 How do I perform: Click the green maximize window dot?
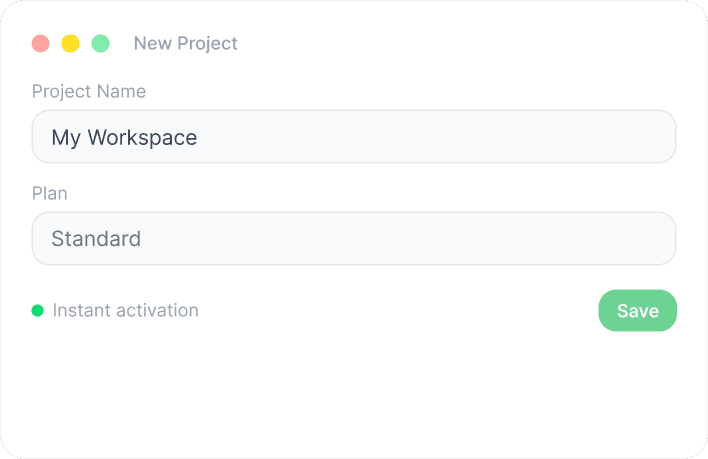pos(100,43)
